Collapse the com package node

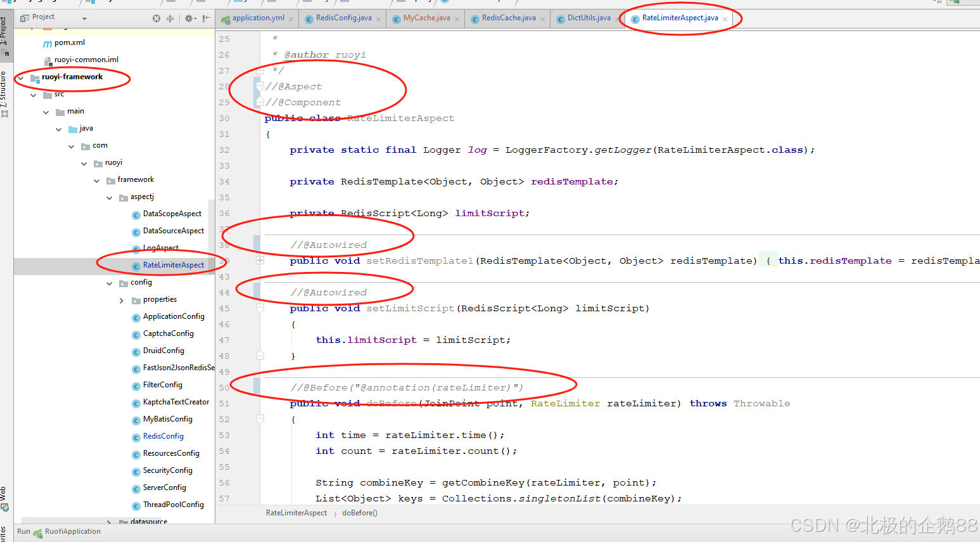pos(72,146)
